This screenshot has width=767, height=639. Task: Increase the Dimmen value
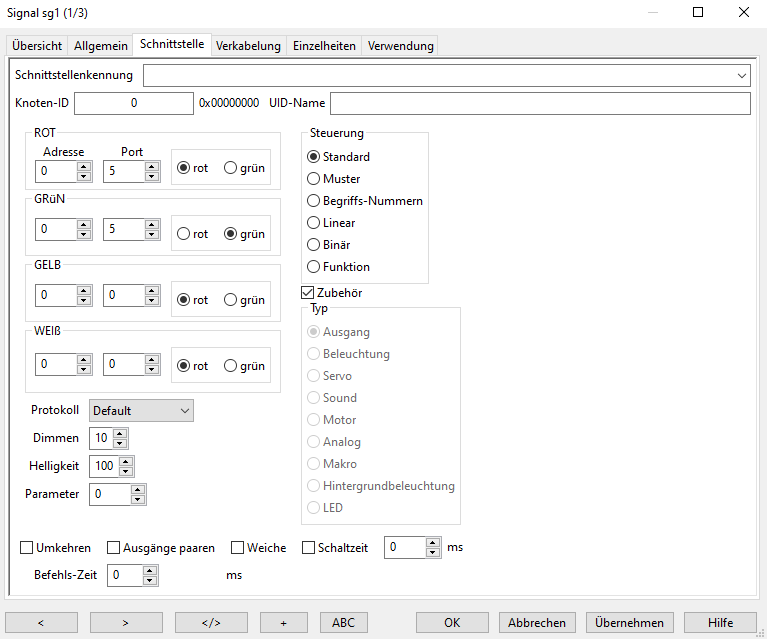click(x=120, y=433)
